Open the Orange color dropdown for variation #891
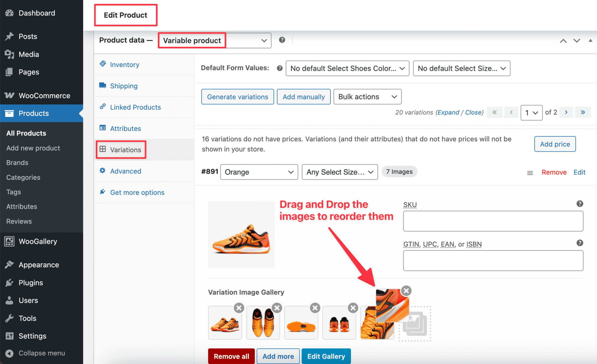The height and width of the screenshot is (364, 597). click(x=259, y=172)
